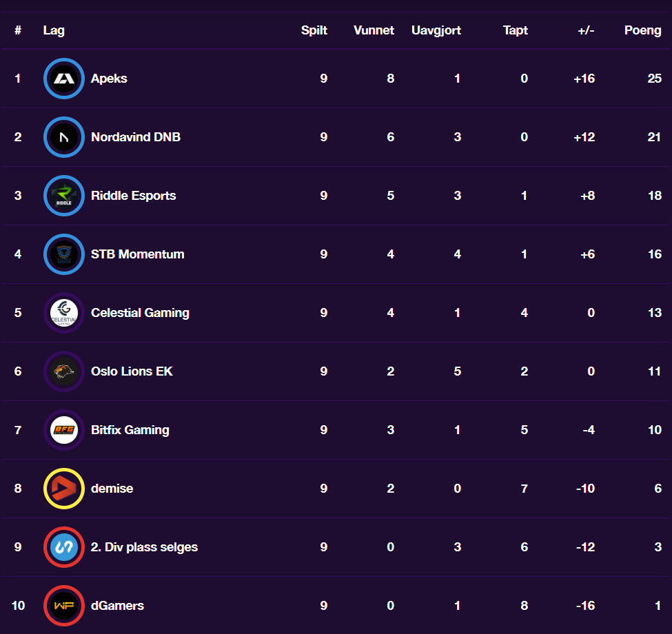This screenshot has width=672, height=634.
Task: Click the Lag column header
Action: (x=54, y=30)
